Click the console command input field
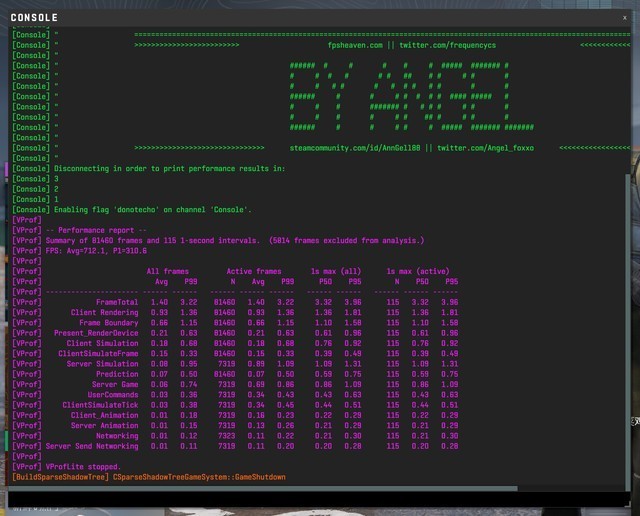Image resolution: width=640 pixels, height=516 pixels. [319, 499]
